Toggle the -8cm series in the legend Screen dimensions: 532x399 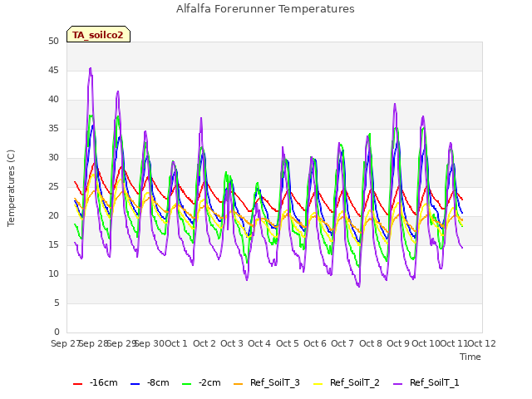(x=150, y=382)
